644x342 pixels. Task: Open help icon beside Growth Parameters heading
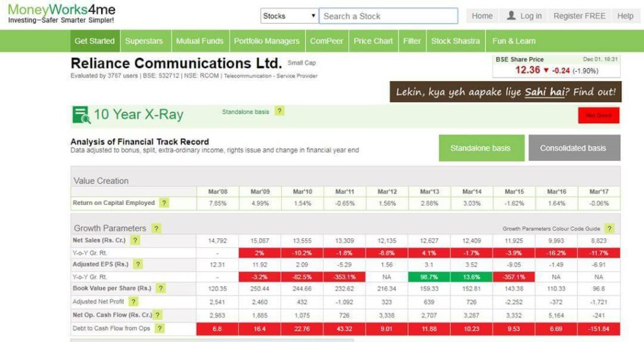(x=156, y=228)
